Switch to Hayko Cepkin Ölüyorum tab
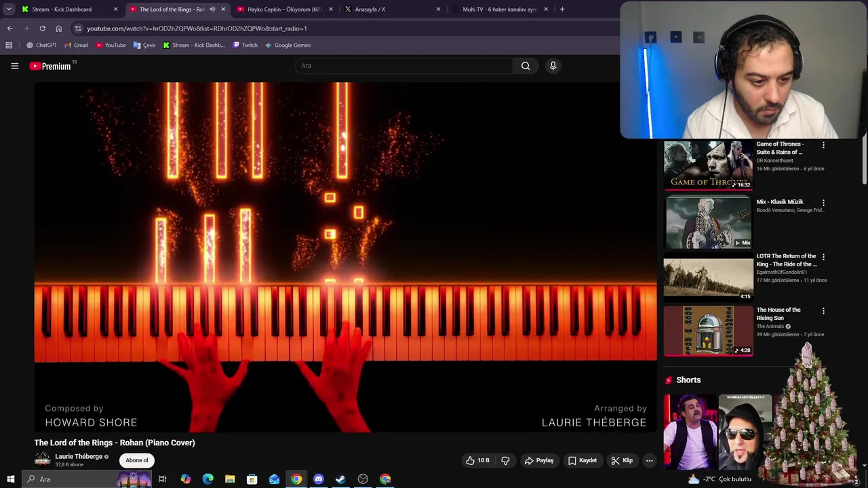868x488 pixels. click(x=285, y=9)
